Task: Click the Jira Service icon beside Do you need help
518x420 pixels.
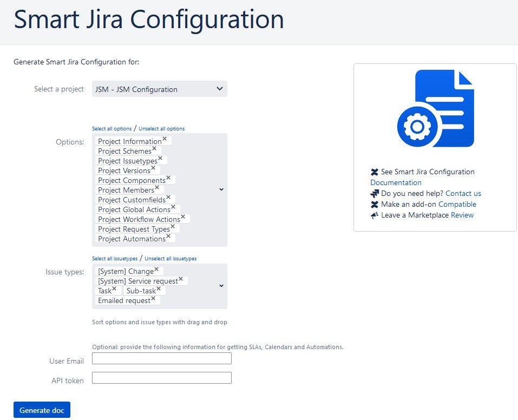Action: tap(375, 193)
